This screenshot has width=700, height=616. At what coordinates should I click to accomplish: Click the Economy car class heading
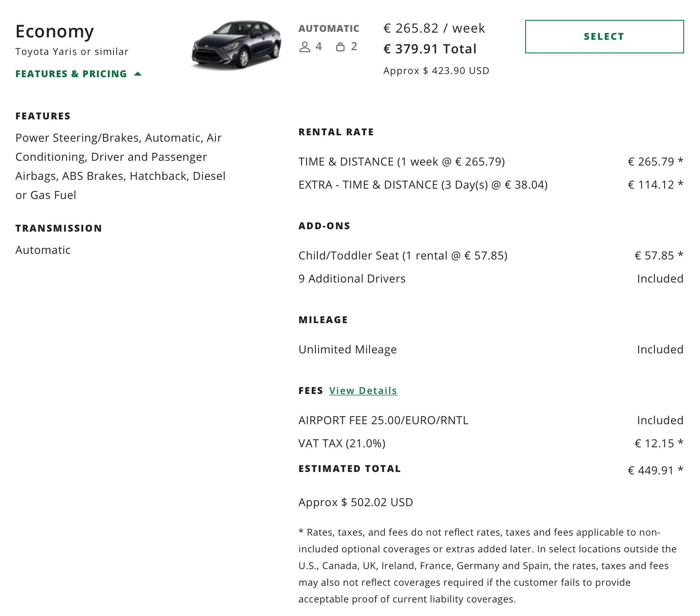55,31
